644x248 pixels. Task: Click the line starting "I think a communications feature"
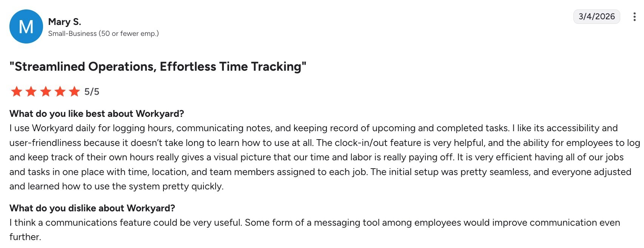pyautogui.click(x=314, y=223)
